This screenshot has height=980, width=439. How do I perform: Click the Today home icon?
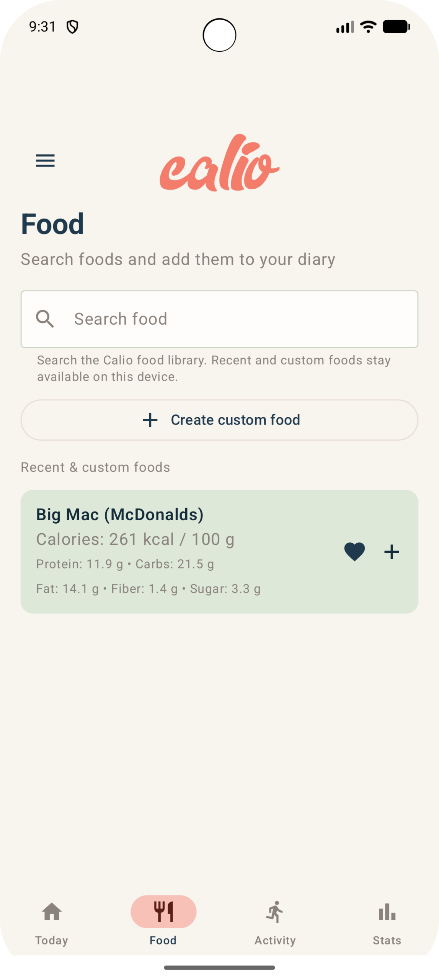[x=52, y=911]
